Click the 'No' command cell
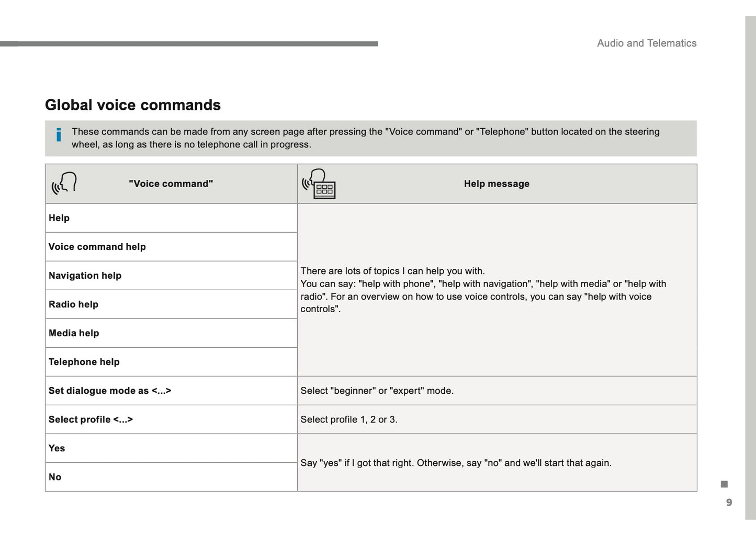This screenshot has width=756, height=536. 171,477
